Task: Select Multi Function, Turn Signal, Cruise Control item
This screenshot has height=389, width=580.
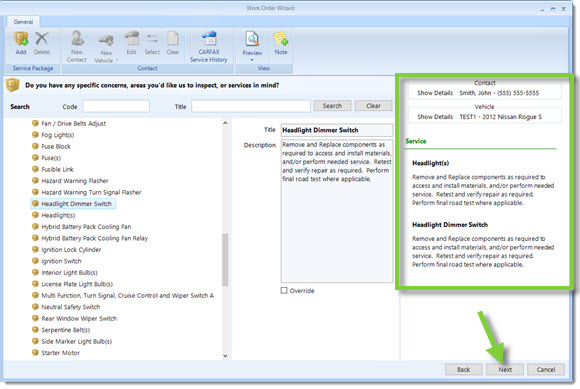Action: [128, 295]
